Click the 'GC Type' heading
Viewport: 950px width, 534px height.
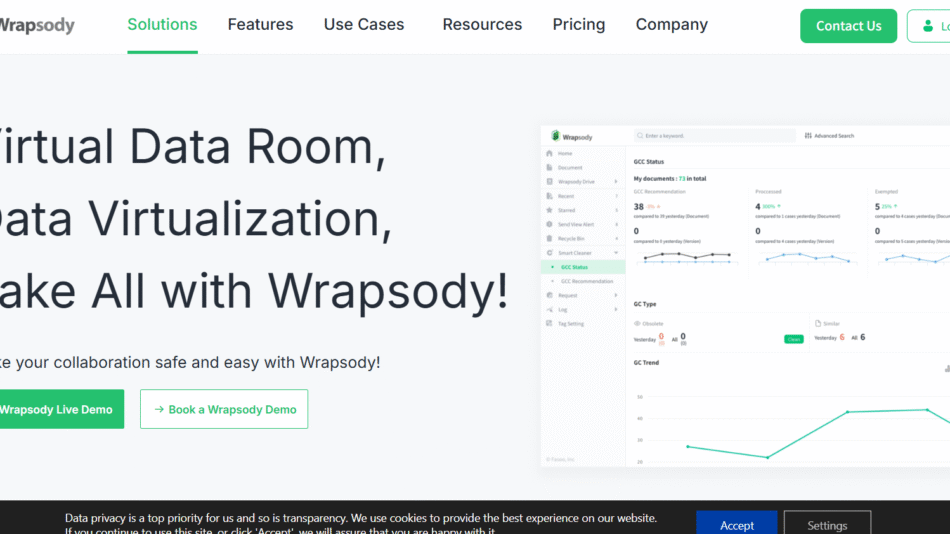tap(645, 304)
